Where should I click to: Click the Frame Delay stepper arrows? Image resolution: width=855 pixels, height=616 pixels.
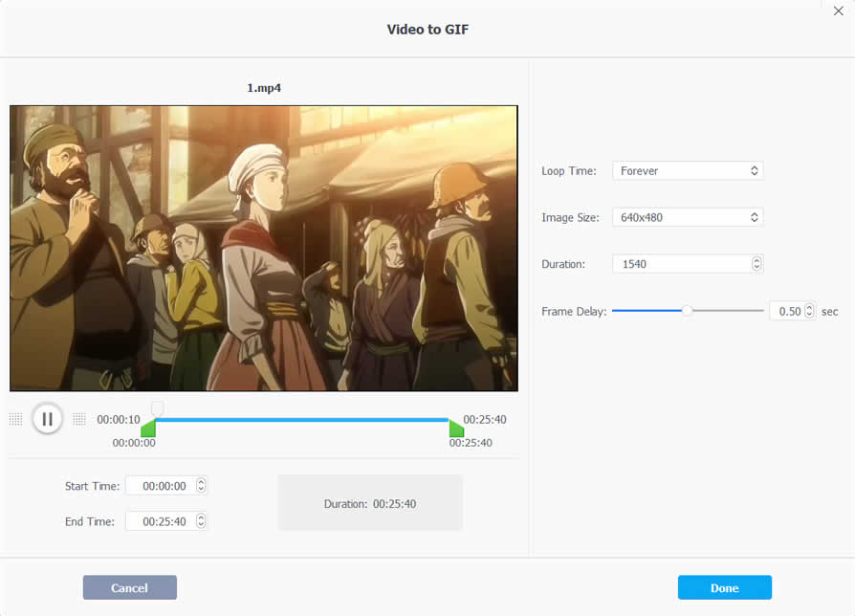pyautogui.click(x=809, y=311)
